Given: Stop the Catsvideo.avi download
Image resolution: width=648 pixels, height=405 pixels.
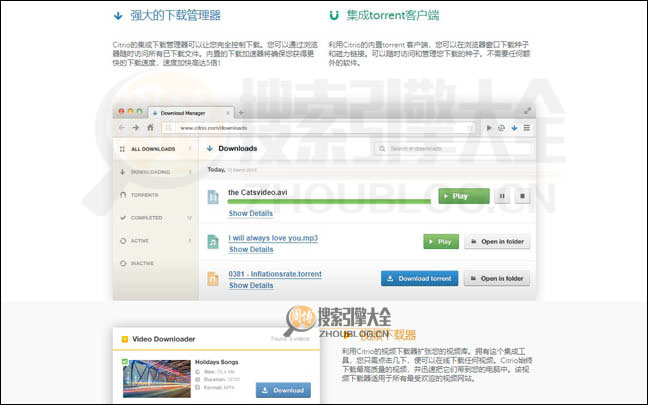Looking at the screenshot, I should click(522, 196).
